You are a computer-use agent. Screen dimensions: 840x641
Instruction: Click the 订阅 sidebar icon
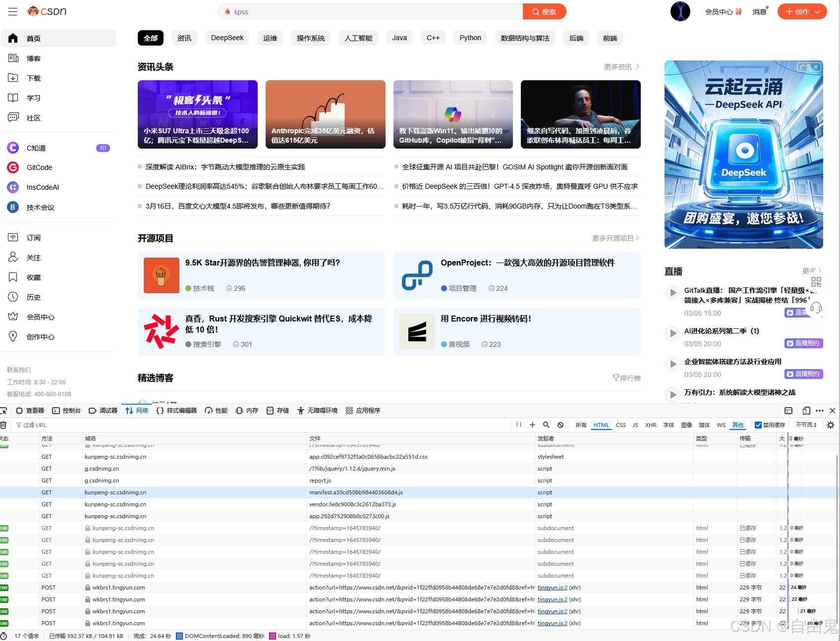click(x=13, y=238)
